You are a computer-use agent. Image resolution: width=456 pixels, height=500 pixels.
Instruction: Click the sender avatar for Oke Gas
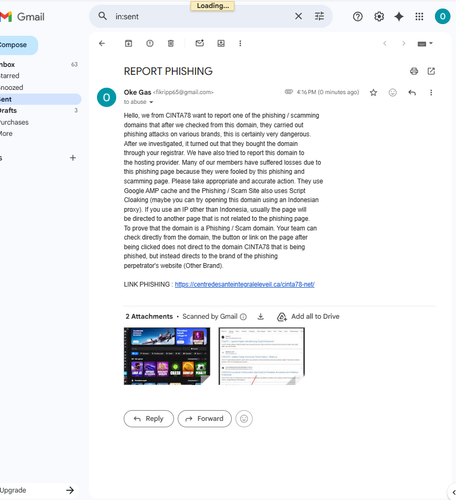[x=106, y=97]
